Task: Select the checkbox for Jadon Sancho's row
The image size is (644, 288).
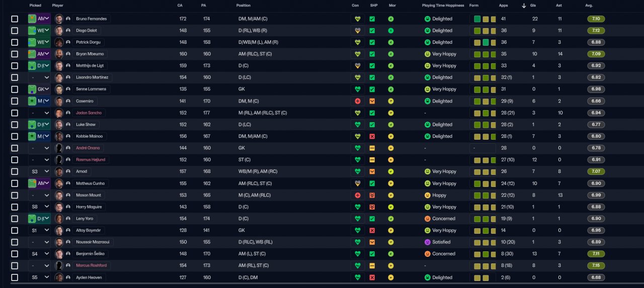Action: (x=15, y=113)
